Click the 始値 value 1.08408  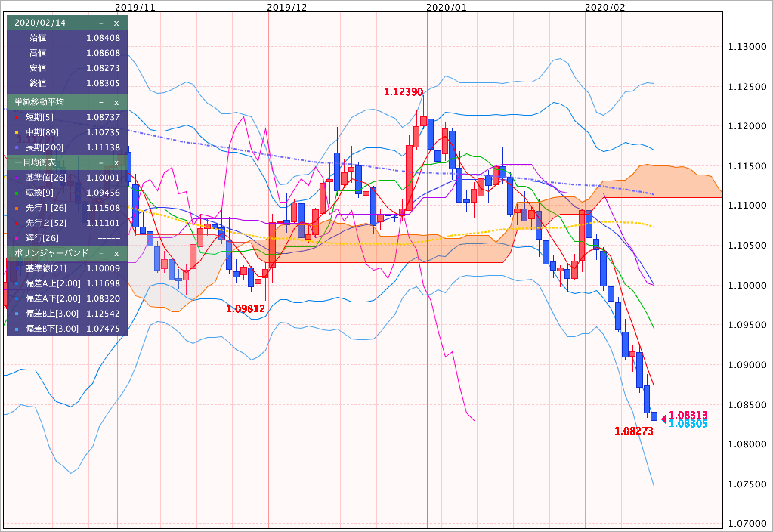pyautogui.click(x=103, y=38)
